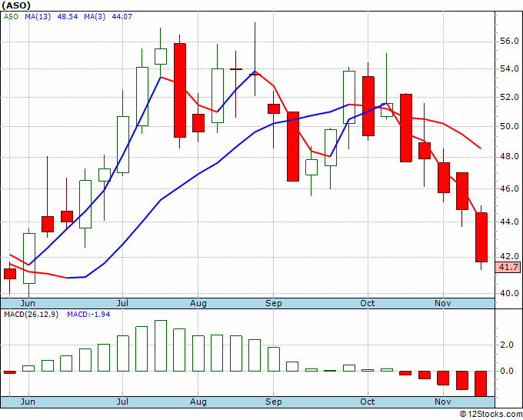Click the 50.0 price axis label

pyautogui.click(x=509, y=126)
